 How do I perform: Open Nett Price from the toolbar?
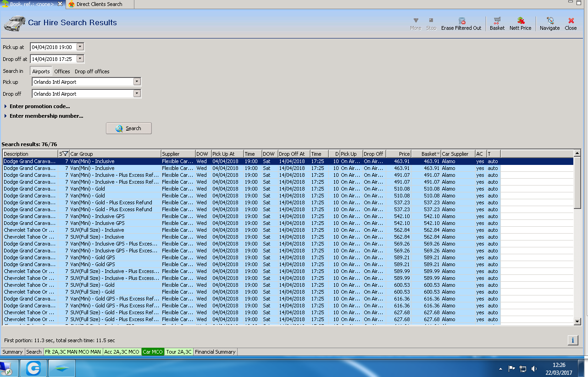pyautogui.click(x=520, y=24)
